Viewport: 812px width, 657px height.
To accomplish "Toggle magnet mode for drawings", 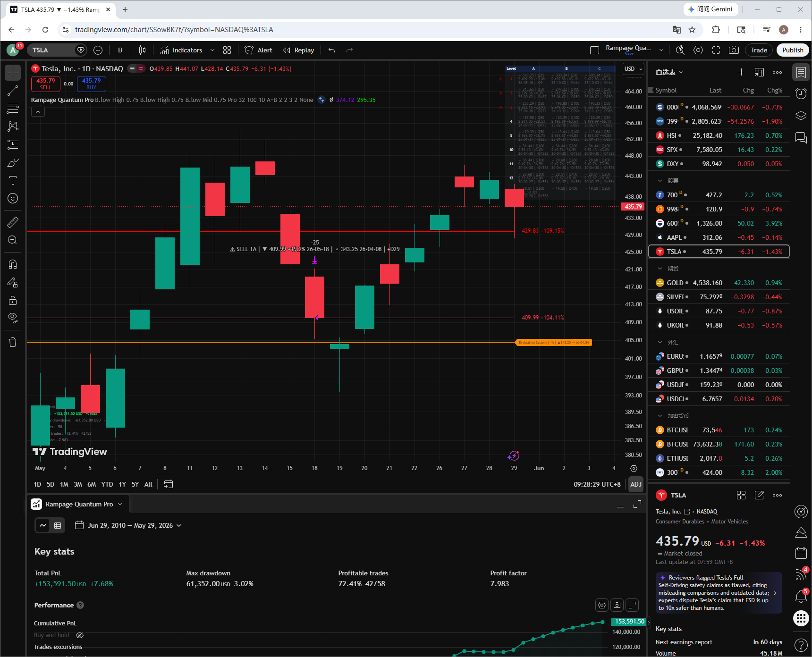I will point(13,264).
